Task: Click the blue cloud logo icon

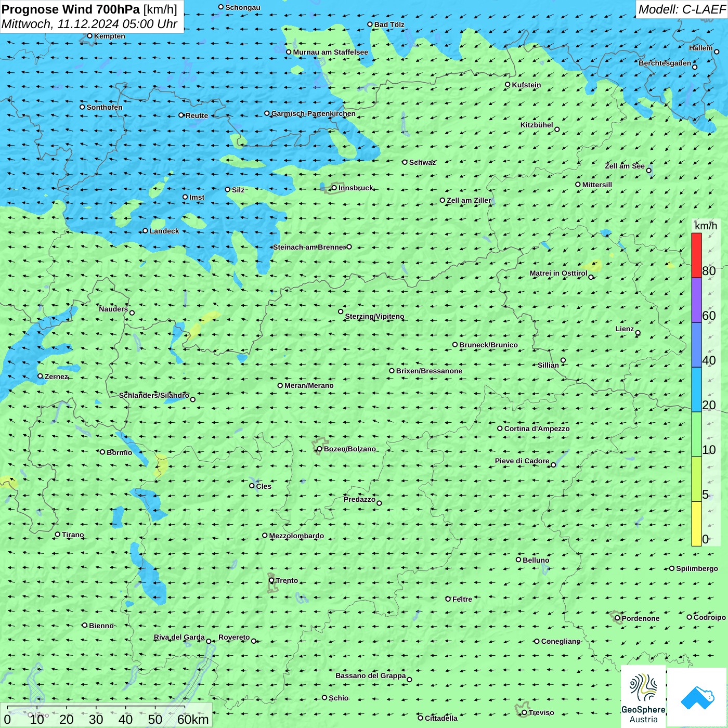Action: coord(697,698)
